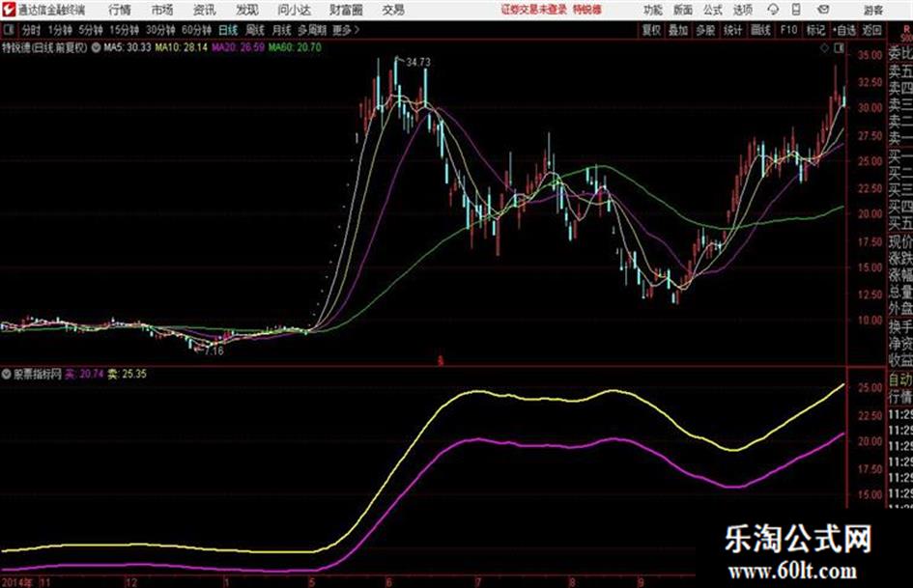Open the 财富圈 menu
913x588 pixels.
click(x=346, y=10)
